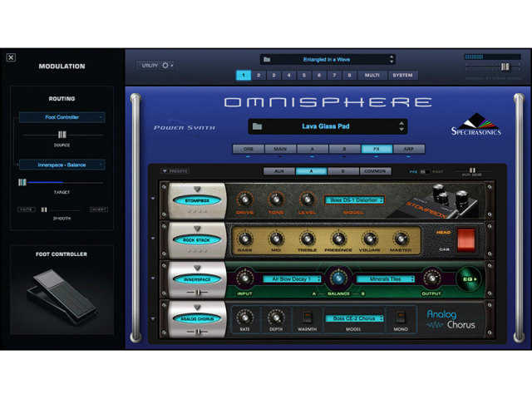
Task: Open the FX Presets dropdown
Action: (175, 171)
